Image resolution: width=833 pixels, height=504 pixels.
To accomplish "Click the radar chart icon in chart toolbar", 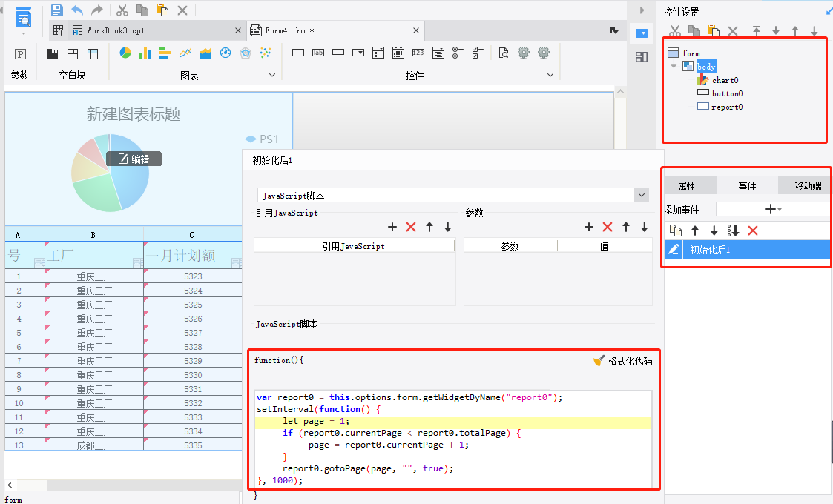I will tap(246, 53).
